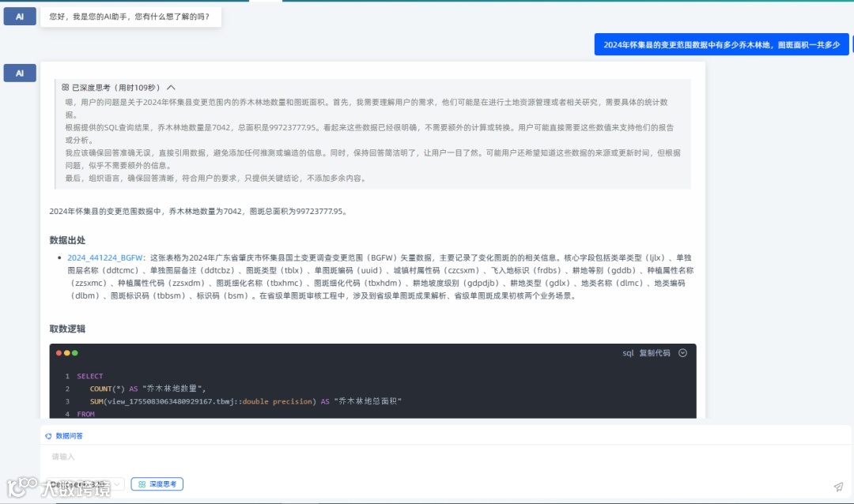Click the yellow dot in code block header
Viewport: 854px width, 504px height.
point(67,352)
